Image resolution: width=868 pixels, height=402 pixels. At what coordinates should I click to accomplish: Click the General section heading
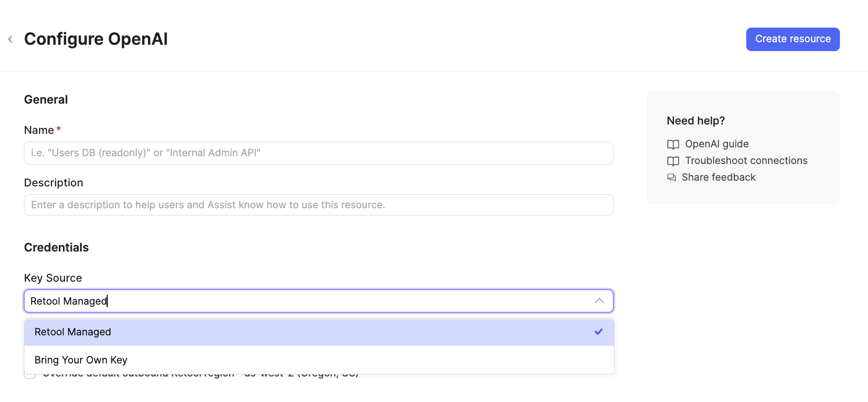(x=46, y=99)
